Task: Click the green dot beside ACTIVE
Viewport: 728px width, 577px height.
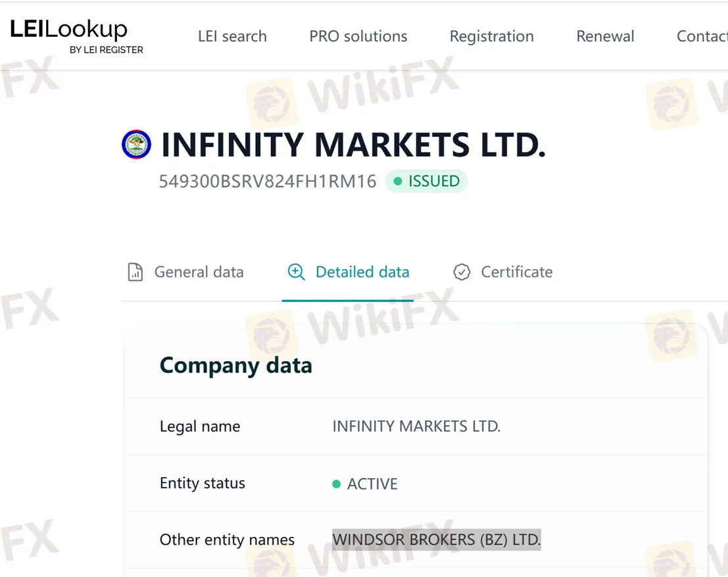Action: [337, 484]
